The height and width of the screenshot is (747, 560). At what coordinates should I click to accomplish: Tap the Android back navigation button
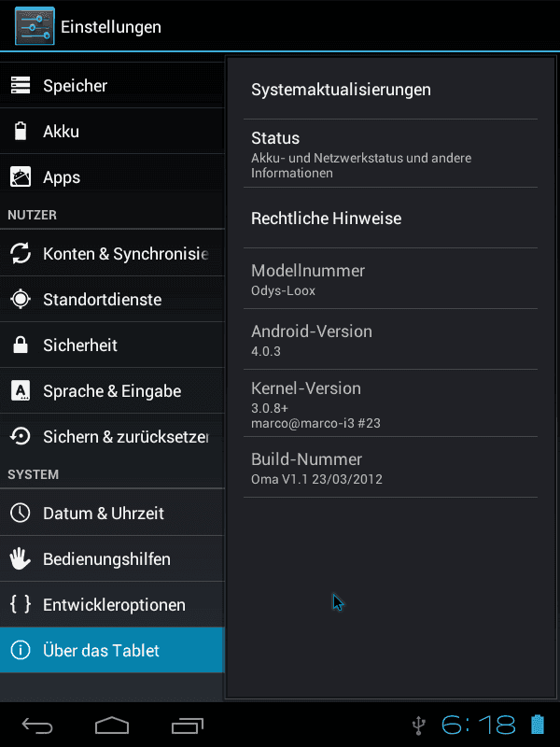37,726
